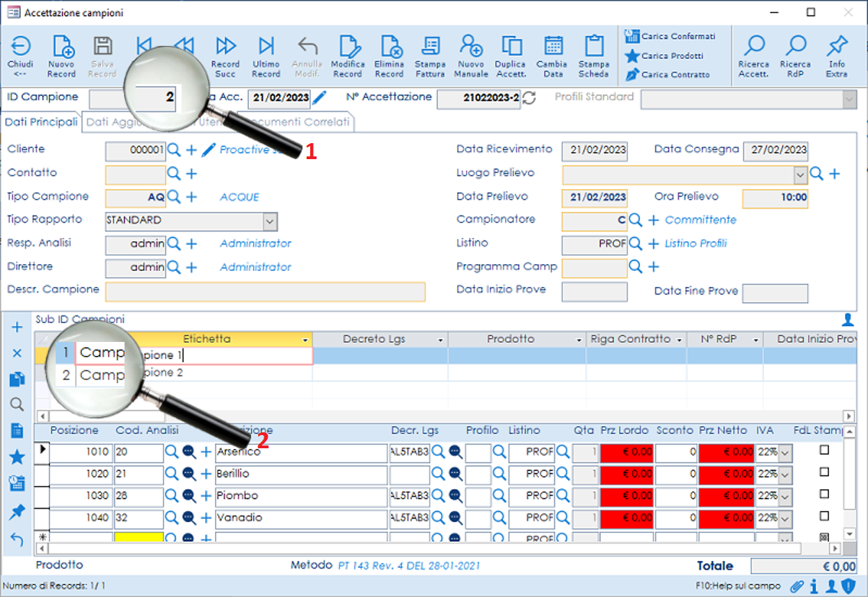Click the shield icon in the status bar
This screenshot has height=597, width=868.
coord(848,586)
